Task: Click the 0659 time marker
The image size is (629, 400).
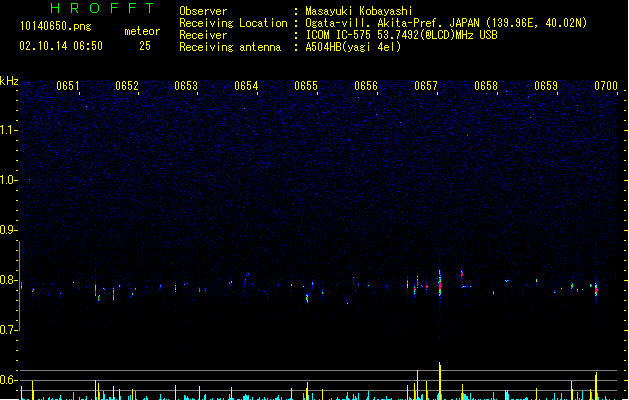Action: [546, 86]
